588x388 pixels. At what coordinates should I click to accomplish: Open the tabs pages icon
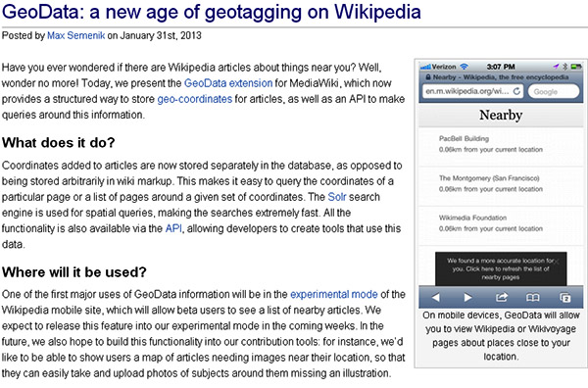pos(564,297)
